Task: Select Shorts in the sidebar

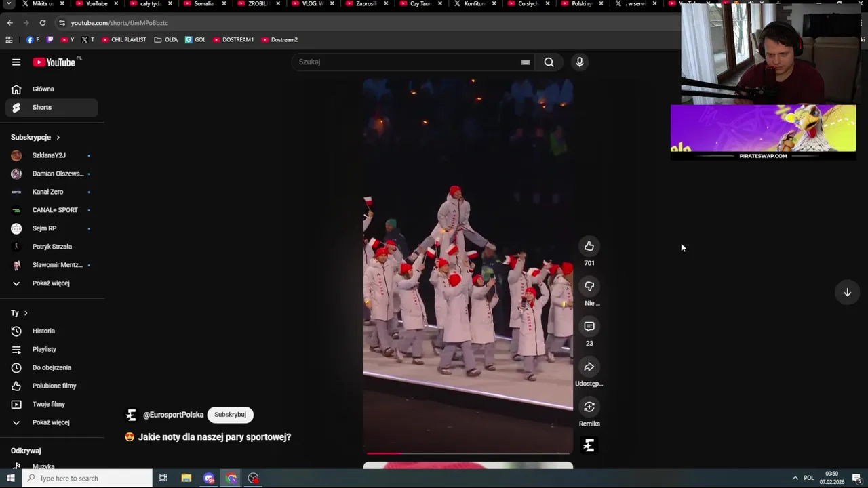Action: pyautogui.click(x=52, y=107)
